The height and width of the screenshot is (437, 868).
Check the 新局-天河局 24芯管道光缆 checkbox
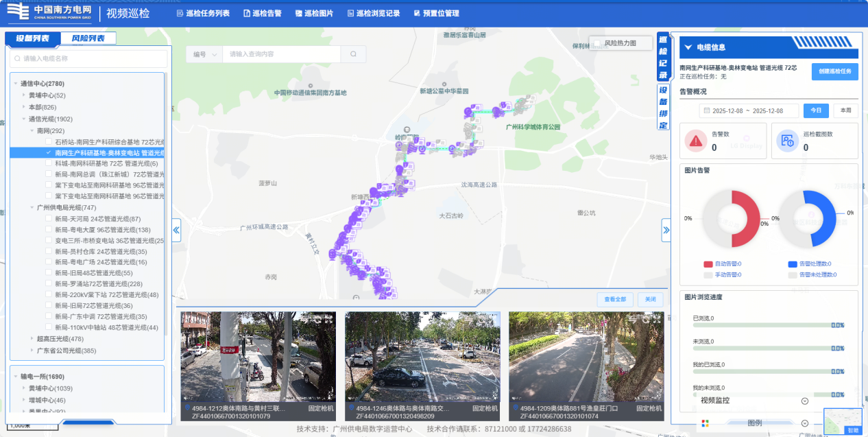[49, 219]
